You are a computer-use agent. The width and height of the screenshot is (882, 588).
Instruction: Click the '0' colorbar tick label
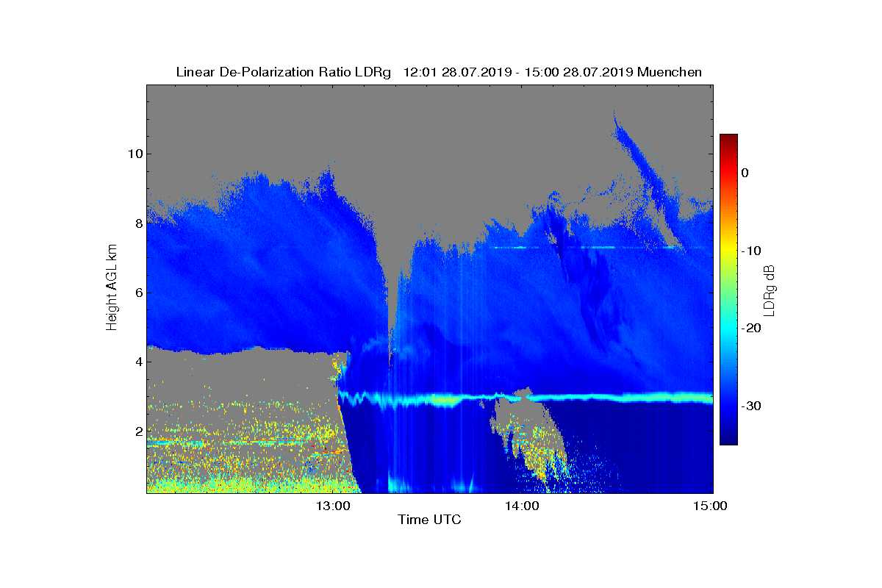745,173
